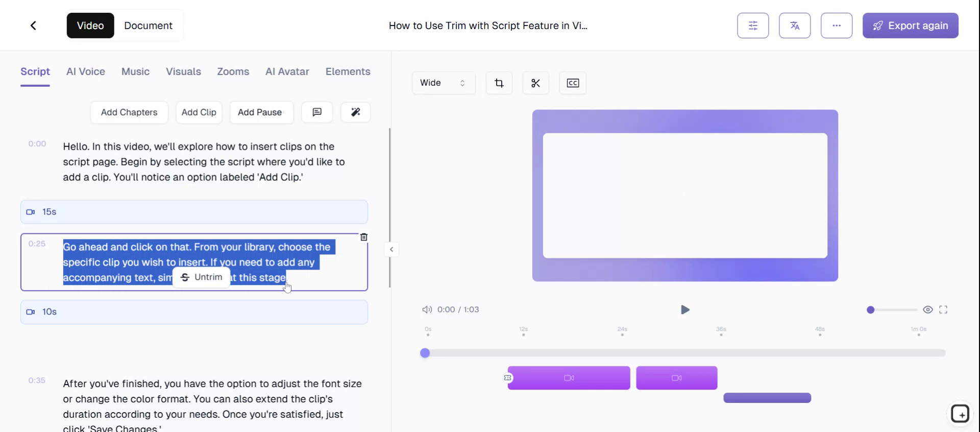Switch to Video mode
The width and height of the screenshot is (980, 432).
pyautogui.click(x=90, y=26)
